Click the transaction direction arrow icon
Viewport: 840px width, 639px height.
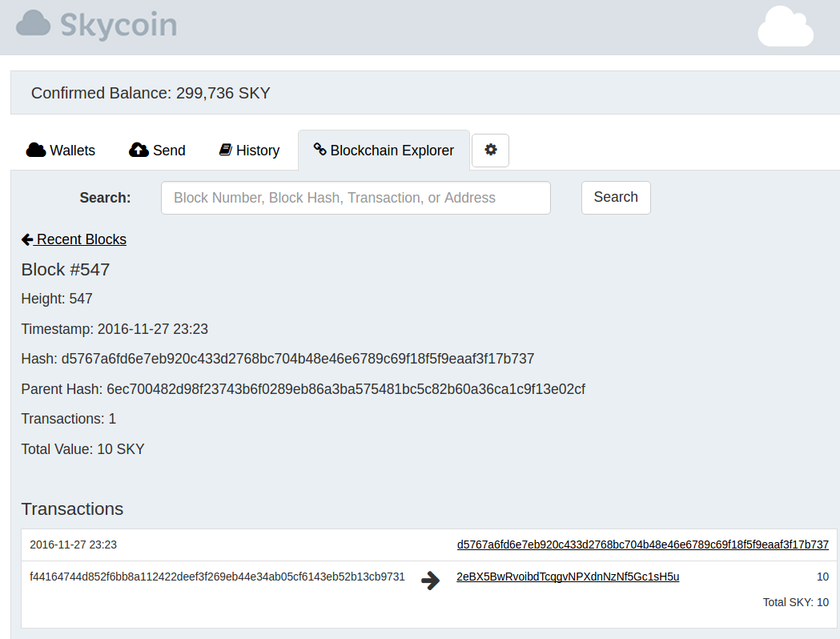click(x=430, y=581)
